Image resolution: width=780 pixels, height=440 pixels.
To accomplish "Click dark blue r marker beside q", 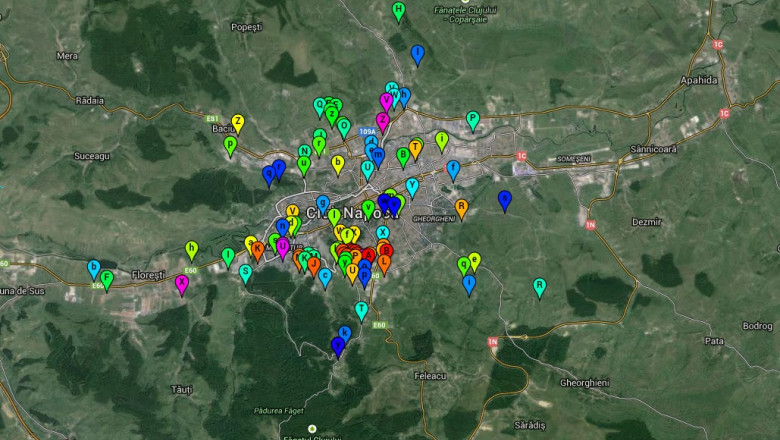I will tap(279, 168).
